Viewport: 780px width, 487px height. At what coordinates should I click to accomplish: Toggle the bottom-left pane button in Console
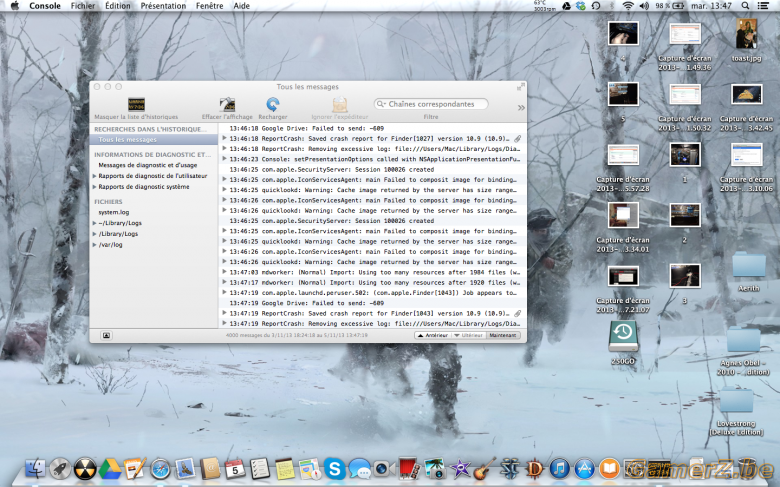pyautogui.click(x=106, y=335)
